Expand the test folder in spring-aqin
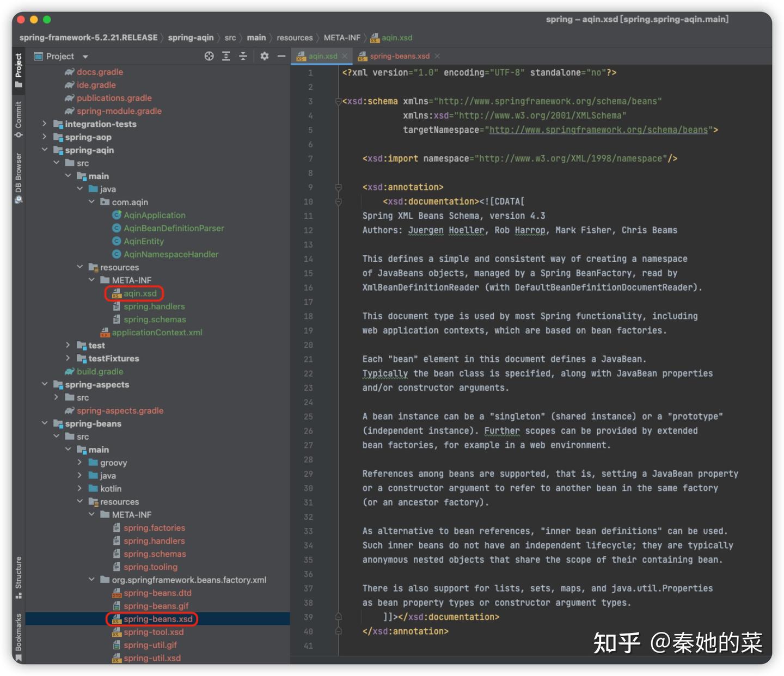Image resolution: width=784 pixels, height=676 pixels. click(x=68, y=345)
